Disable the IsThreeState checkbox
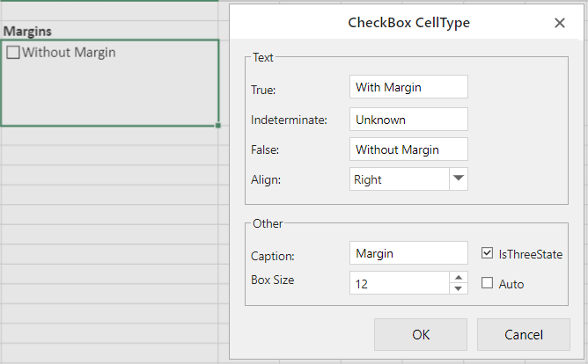The height and width of the screenshot is (364, 588). point(489,254)
